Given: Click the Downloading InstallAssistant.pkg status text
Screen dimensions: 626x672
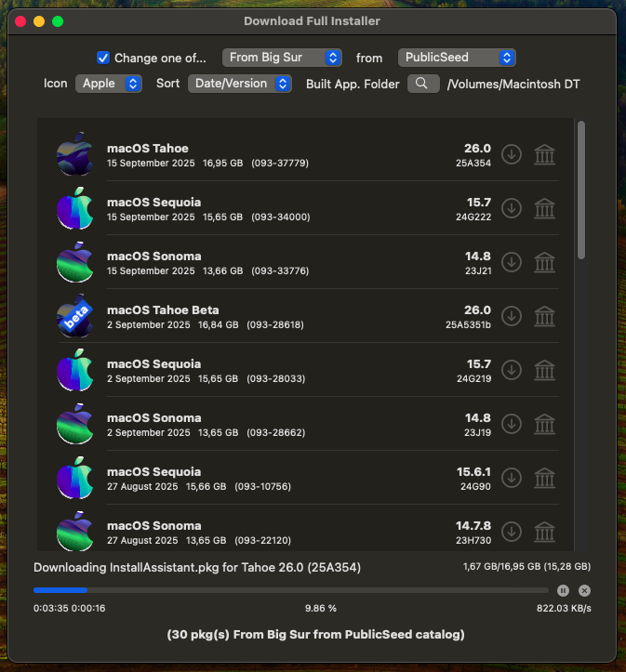Looking at the screenshot, I should [197, 567].
